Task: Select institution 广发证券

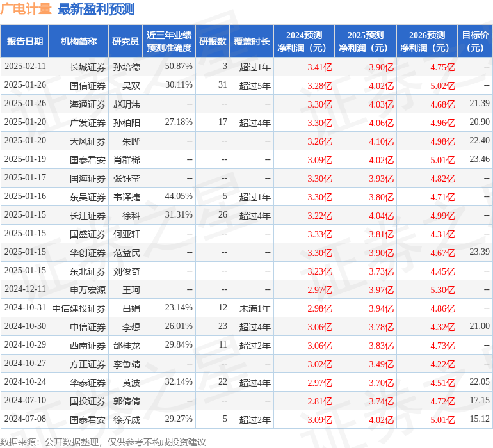Action: 88,123
